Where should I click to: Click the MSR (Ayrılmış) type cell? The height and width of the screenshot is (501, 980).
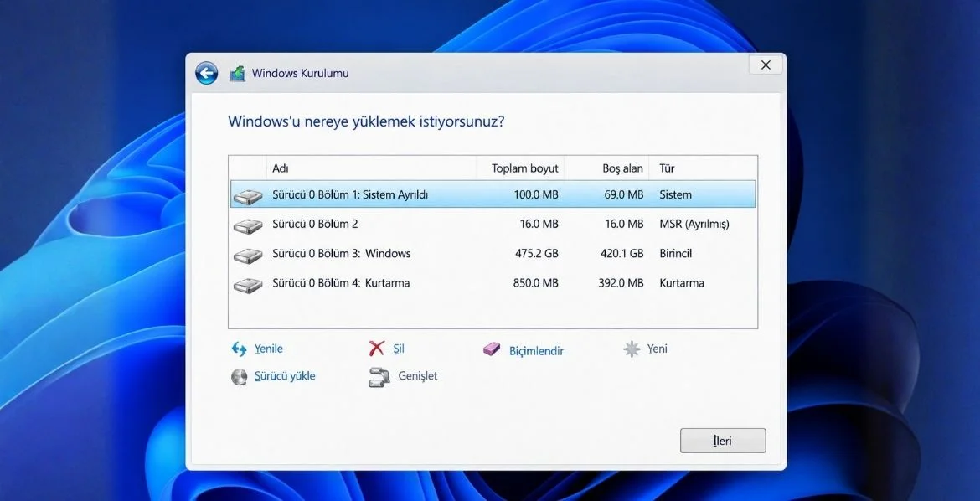pos(694,224)
